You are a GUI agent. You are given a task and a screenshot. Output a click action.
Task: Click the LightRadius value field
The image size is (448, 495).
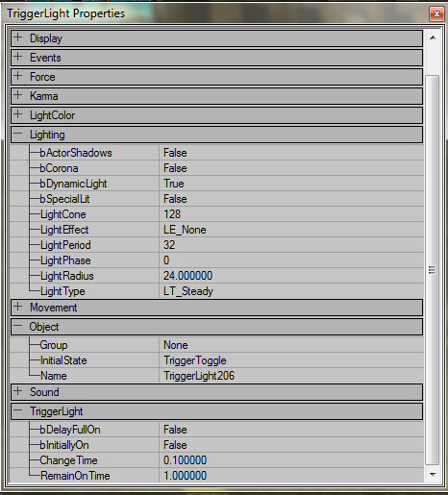click(291, 276)
